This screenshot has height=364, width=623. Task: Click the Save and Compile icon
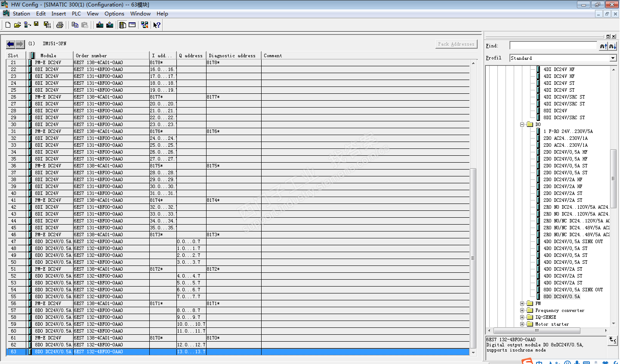tap(47, 25)
